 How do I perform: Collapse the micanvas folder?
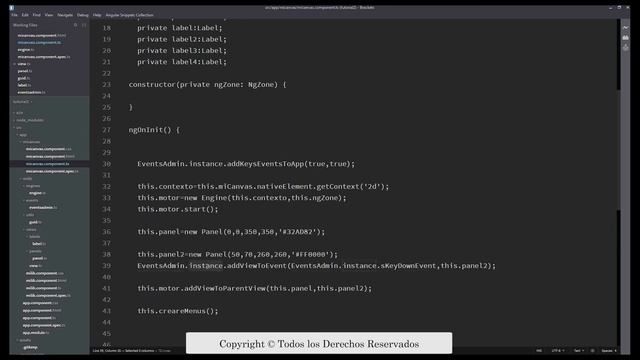(30, 142)
